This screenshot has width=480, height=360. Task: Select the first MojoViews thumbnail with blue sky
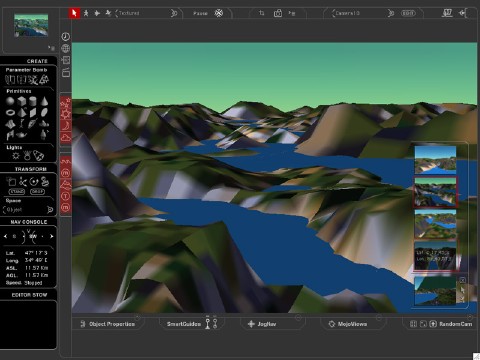tap(435, 160)
